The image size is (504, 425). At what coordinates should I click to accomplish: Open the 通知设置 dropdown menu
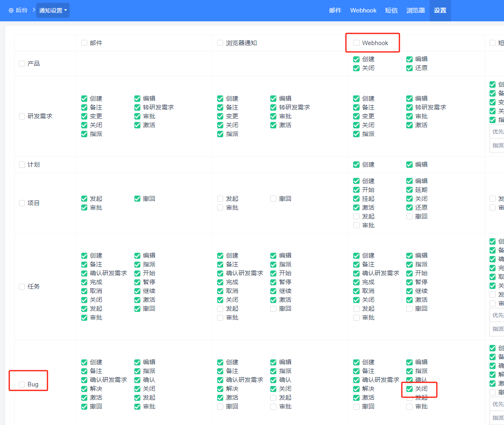click(53, 10)
